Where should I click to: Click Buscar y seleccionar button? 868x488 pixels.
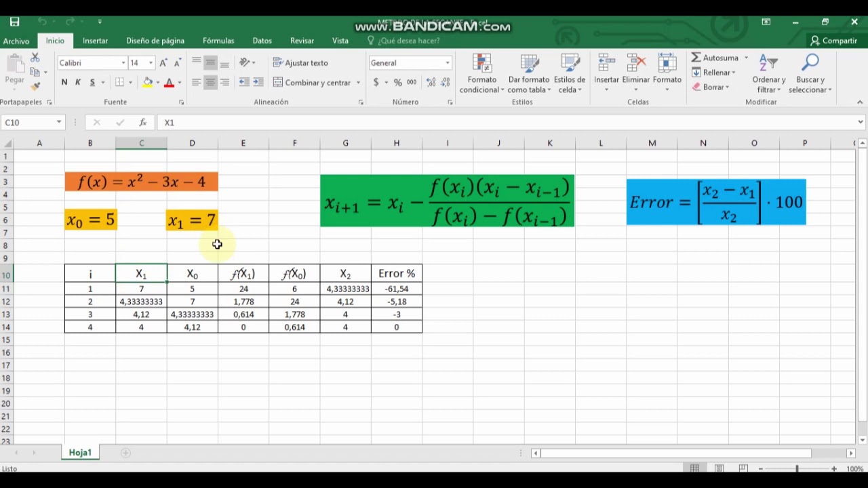pyautogui.click(x=810, y=74)
